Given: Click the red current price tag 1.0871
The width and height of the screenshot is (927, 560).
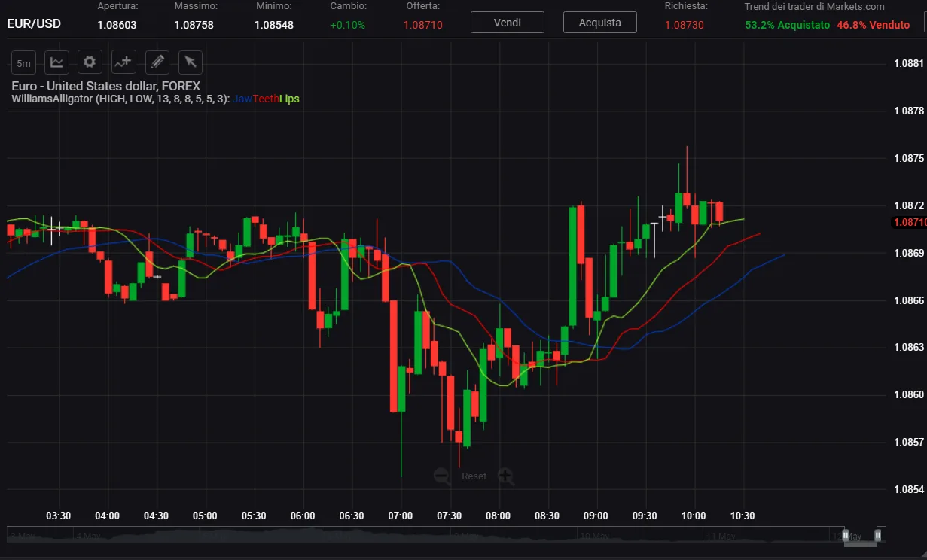Looking at the screenshot, I should click(909, 222).
